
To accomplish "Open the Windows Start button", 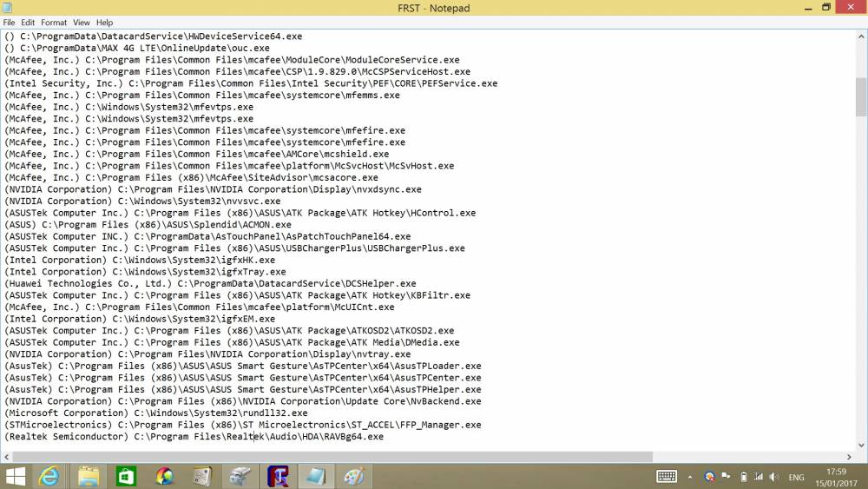I will [x=16, y=476].
